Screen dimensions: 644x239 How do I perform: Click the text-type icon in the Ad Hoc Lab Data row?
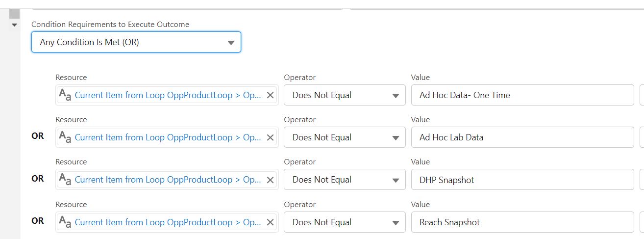tap(65, 137)
